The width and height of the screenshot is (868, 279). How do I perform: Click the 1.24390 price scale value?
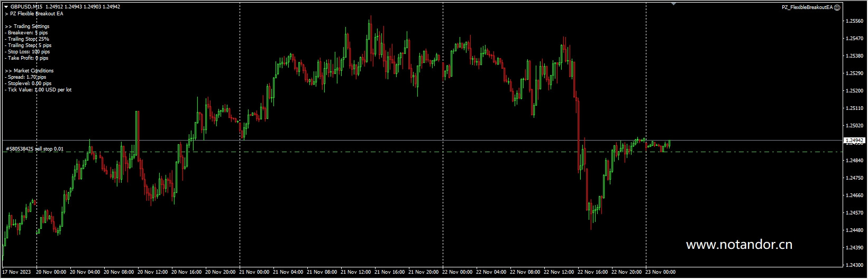(854, 248)
